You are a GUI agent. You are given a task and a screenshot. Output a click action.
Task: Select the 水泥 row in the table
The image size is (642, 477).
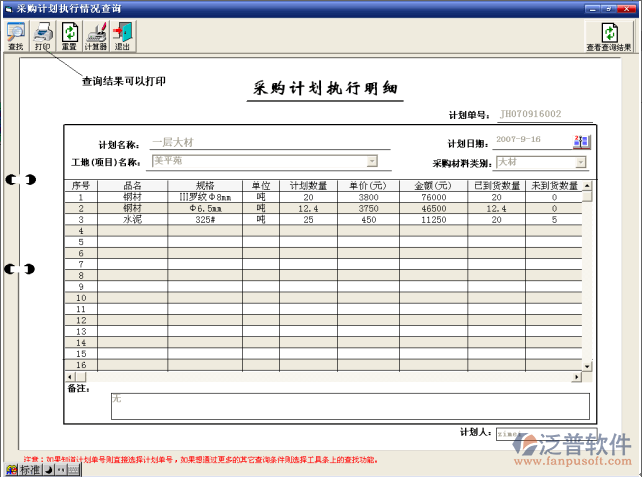(132, 219)
